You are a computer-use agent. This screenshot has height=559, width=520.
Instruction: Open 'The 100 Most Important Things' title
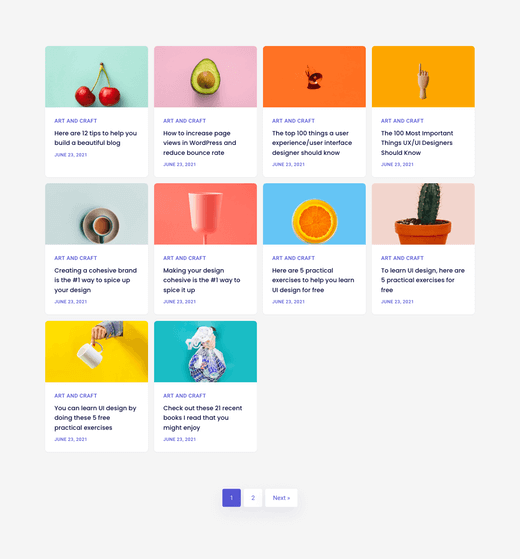tap(417, 143)
